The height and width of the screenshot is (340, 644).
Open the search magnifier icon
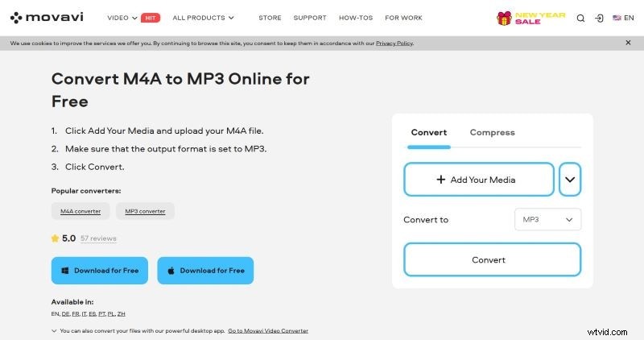click(580, 18)
